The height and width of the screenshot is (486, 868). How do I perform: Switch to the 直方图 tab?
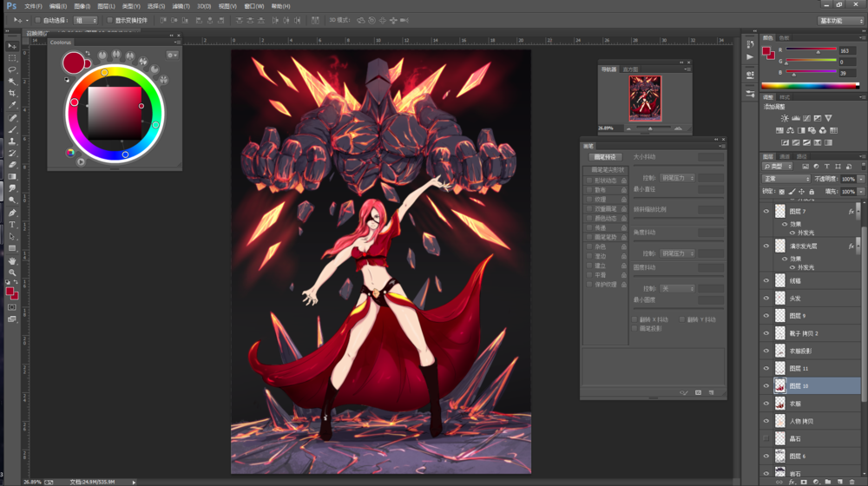pyautogui.click(x=630, y=69)
